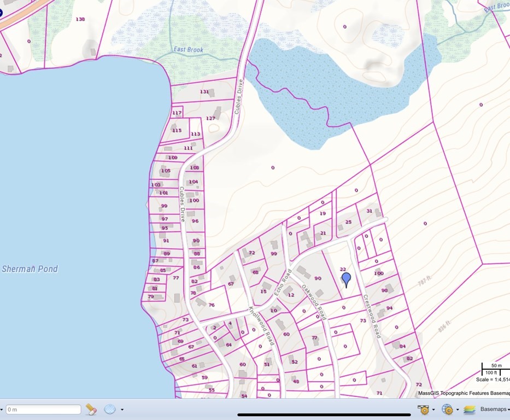Image resolution: width=510 pixels, height=420 pixels.
Task: Select parcel 117 along the pond shore
Action: 177,113
